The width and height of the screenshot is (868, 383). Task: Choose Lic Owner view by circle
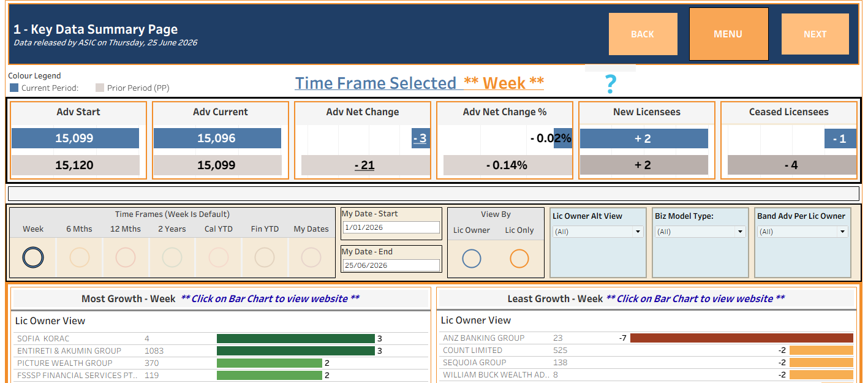(472, 259)
